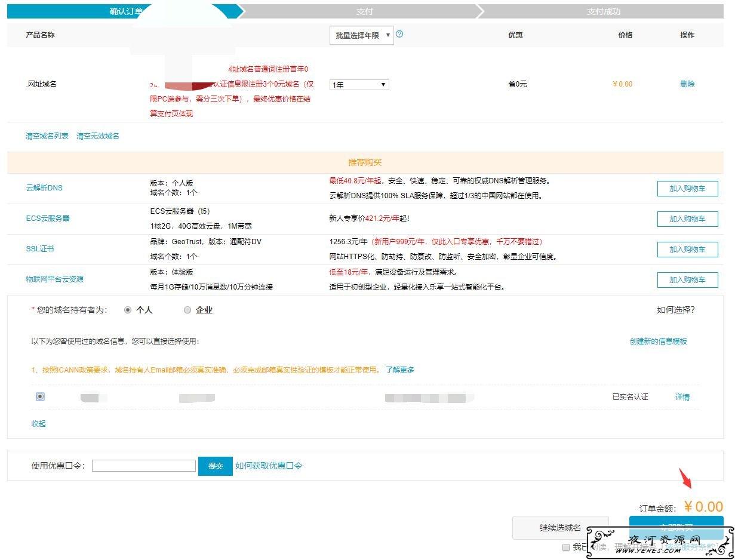Add 物联网平台云资源 to the cart
The width and height of the screenshot is (735, 560).
click(687, 280)
